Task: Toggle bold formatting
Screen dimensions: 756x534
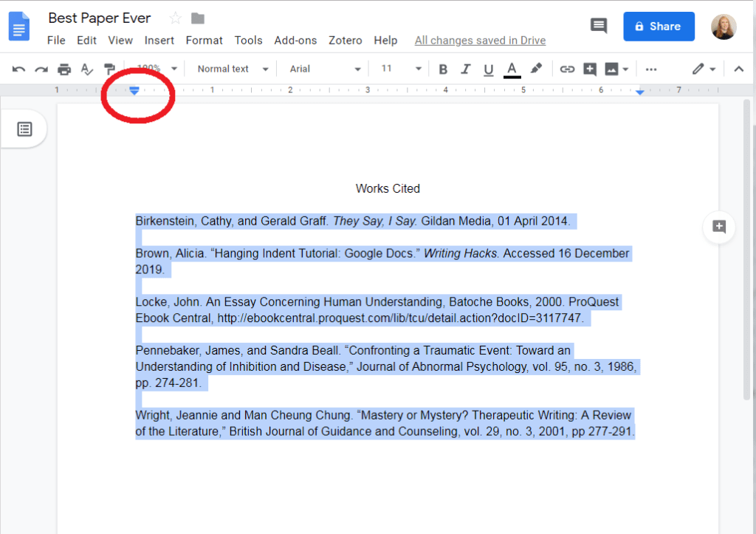Action: click(x=443, y=69)
